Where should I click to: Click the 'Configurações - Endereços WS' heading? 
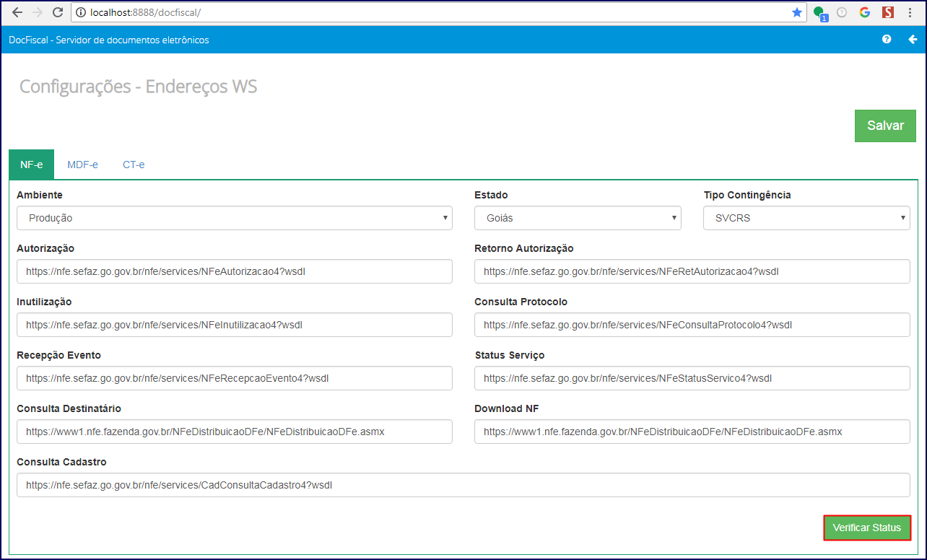click(139, 87)
